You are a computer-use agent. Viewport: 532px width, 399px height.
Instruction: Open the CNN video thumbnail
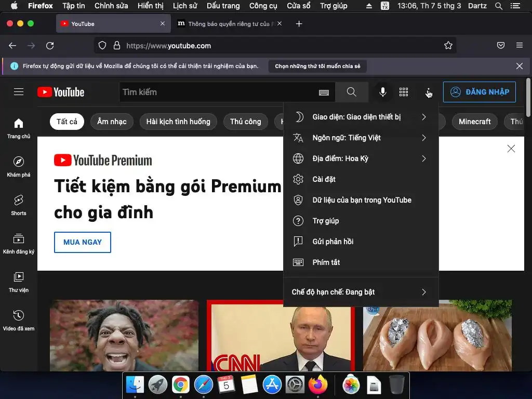tap(281, 336)
